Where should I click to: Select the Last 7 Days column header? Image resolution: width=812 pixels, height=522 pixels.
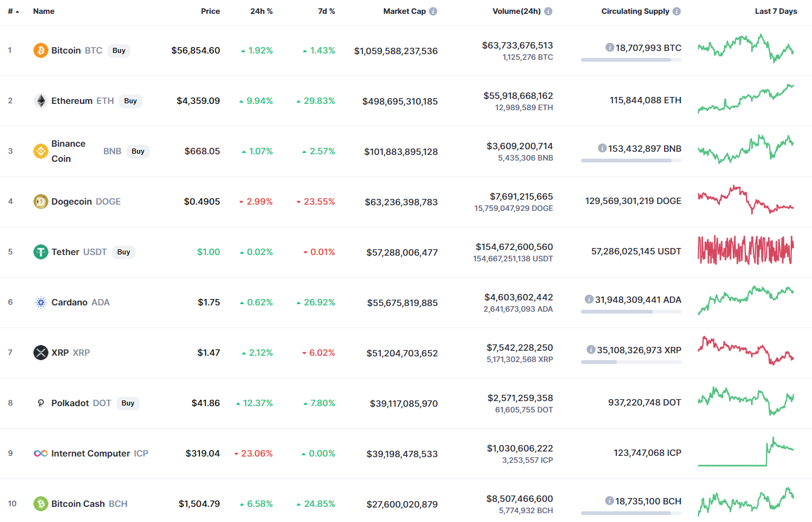(776, 11)
